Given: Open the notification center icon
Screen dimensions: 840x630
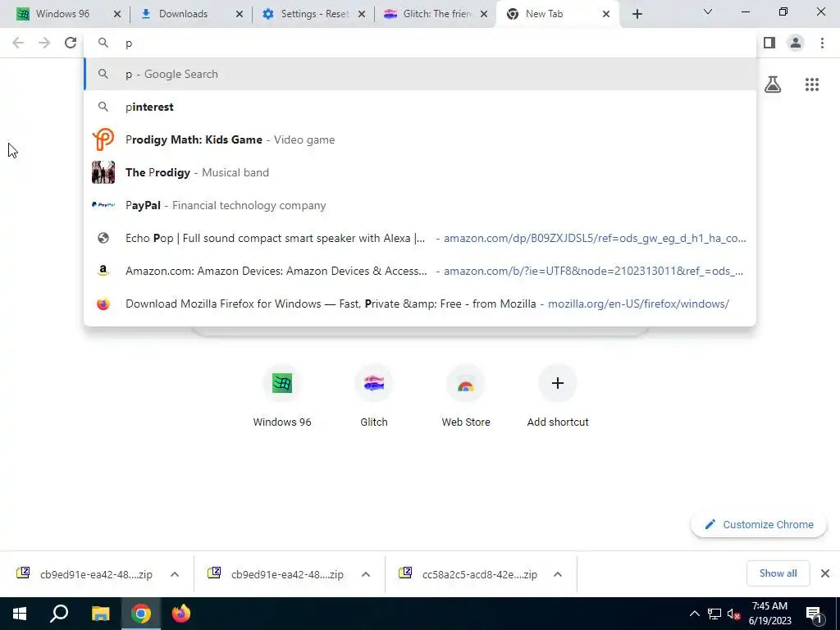Looking at the screenshot, I should tap(814, 614).
